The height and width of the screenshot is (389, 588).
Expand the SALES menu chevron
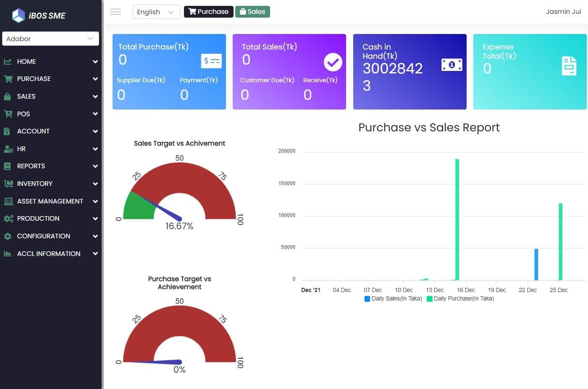[x=95, y=97]
